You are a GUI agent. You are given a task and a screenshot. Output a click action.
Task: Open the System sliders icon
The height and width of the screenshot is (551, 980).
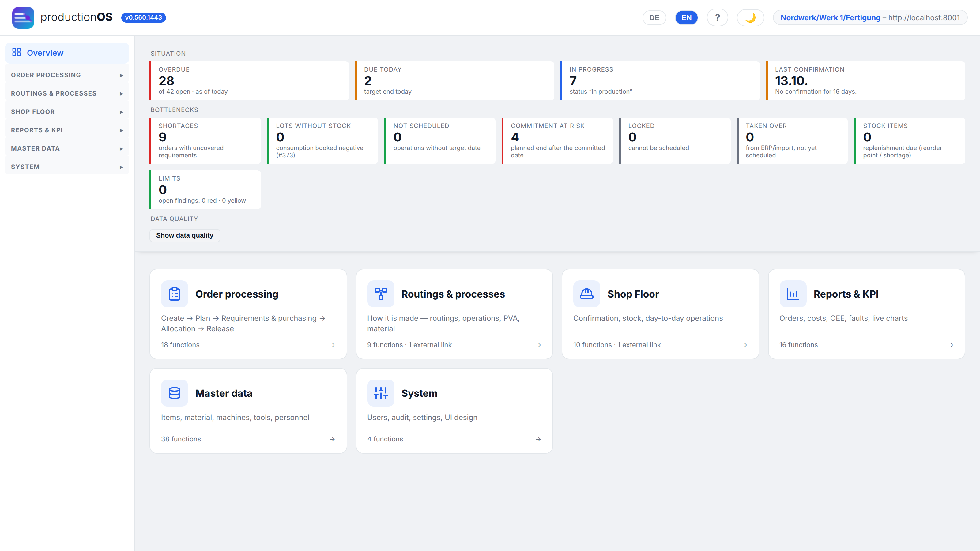[380, 393]
